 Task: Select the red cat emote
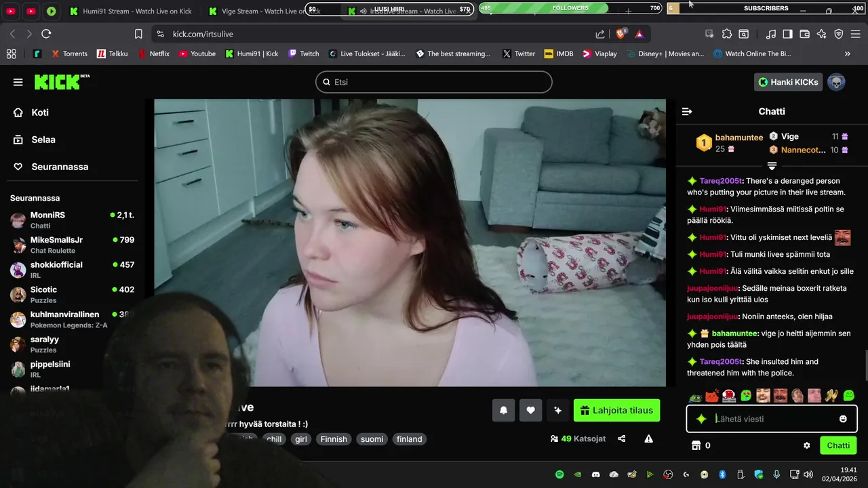pyautogui.click(x=712, y=396)
